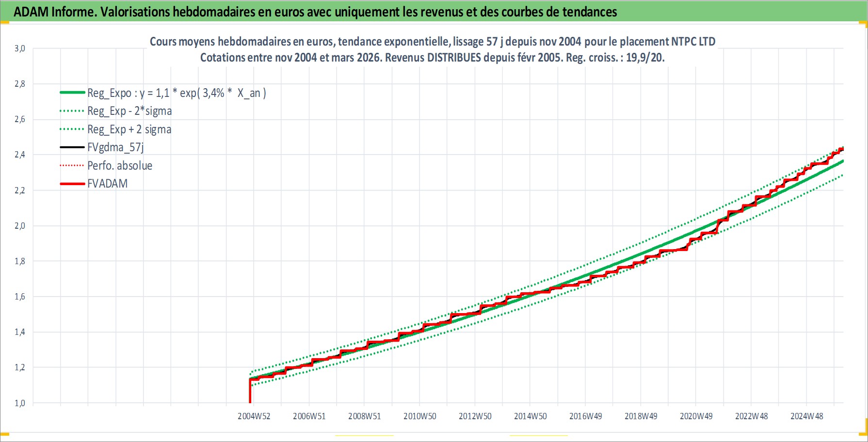Click the x-axis label 2024W48
This screenshot has width=868, height=442.
[x=806, y=416]
